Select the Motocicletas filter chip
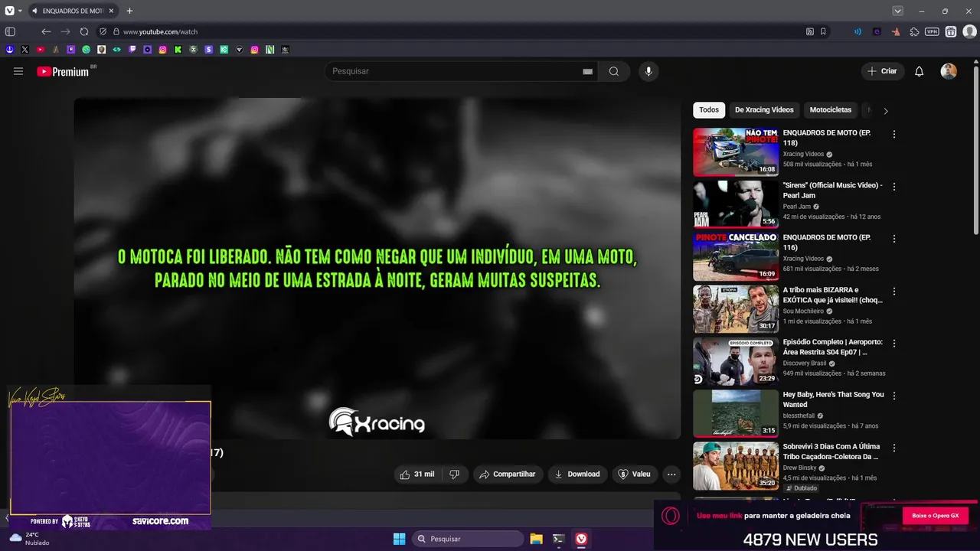Viewport: 980px width, 551px height. [831, 110]
